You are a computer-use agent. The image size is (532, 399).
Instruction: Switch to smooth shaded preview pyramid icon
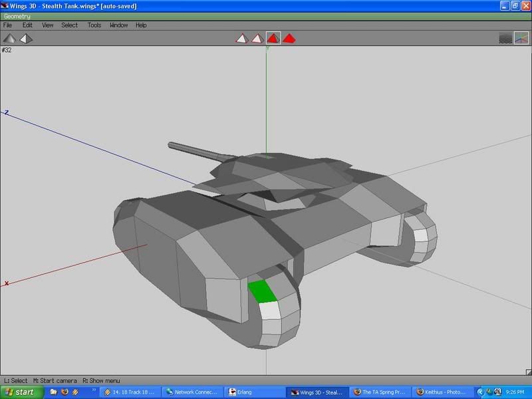(9, 39)
